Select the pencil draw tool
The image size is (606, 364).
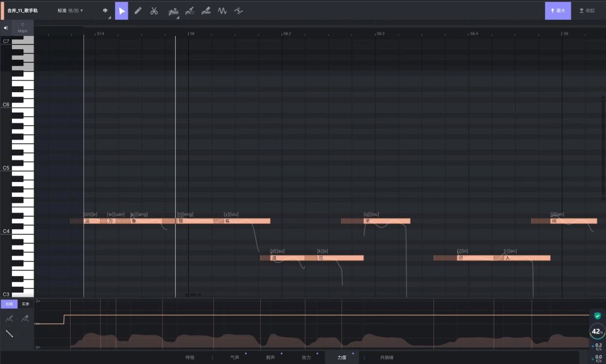pos(138,11)
